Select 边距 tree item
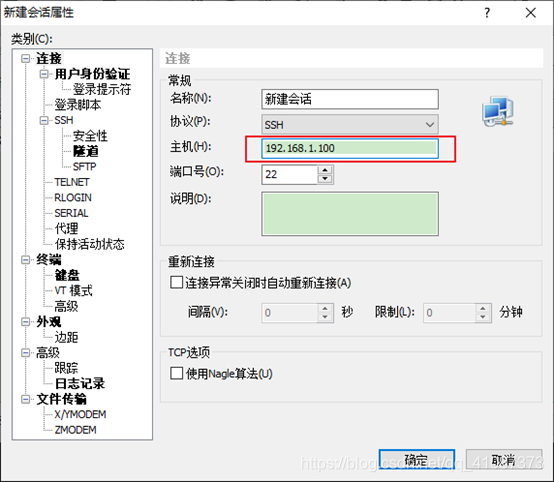 point(66,337)
